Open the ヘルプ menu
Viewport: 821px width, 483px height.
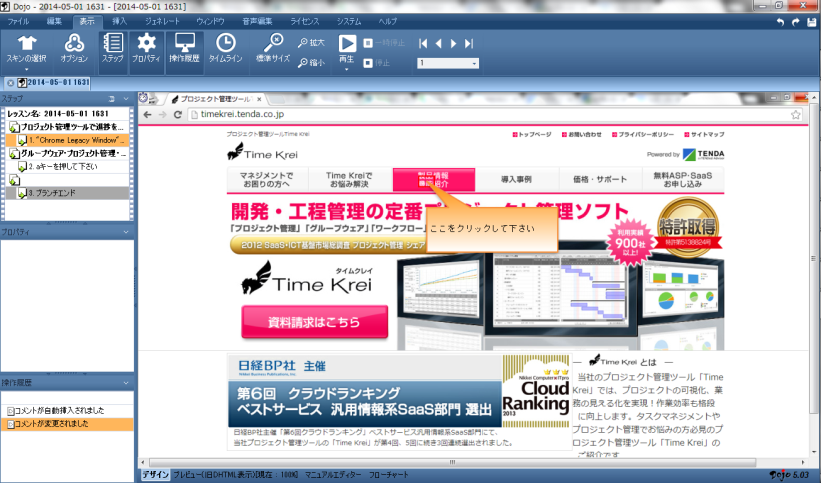[x=387, y=21]
